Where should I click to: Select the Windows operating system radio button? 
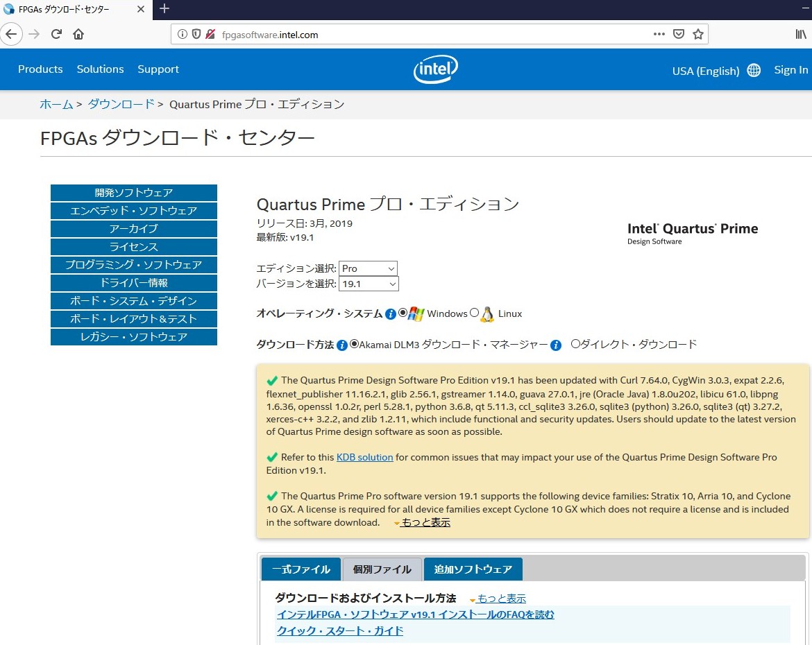(403, 313)
